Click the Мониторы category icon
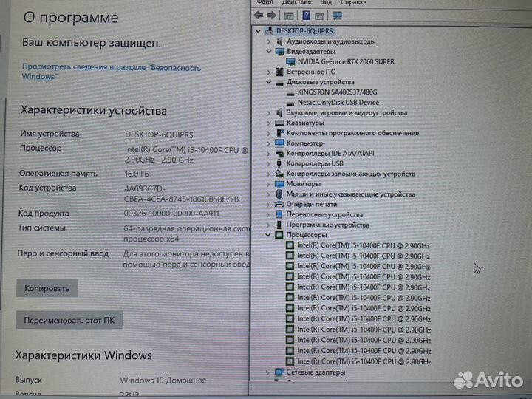Image resolution: width=532 pixels, height=399 pixels. (279, 184)
